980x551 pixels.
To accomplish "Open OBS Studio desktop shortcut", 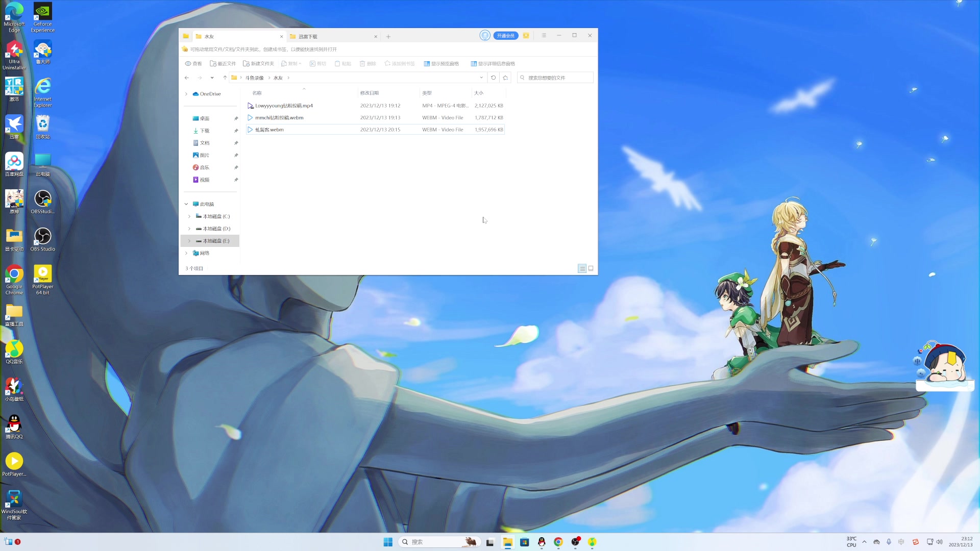I will click(x=43, y=239).
